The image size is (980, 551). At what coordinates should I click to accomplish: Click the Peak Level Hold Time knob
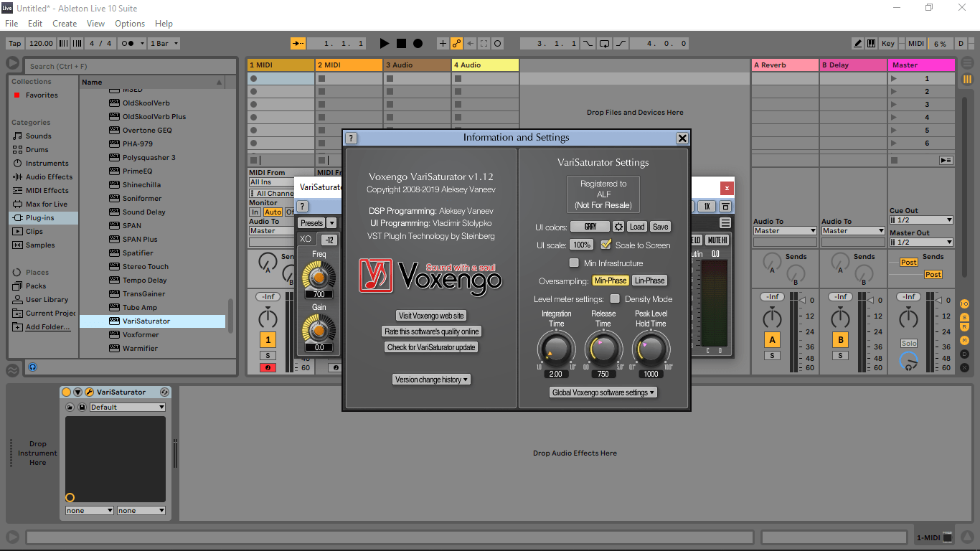pyautogui.click(x=651, y=349)
